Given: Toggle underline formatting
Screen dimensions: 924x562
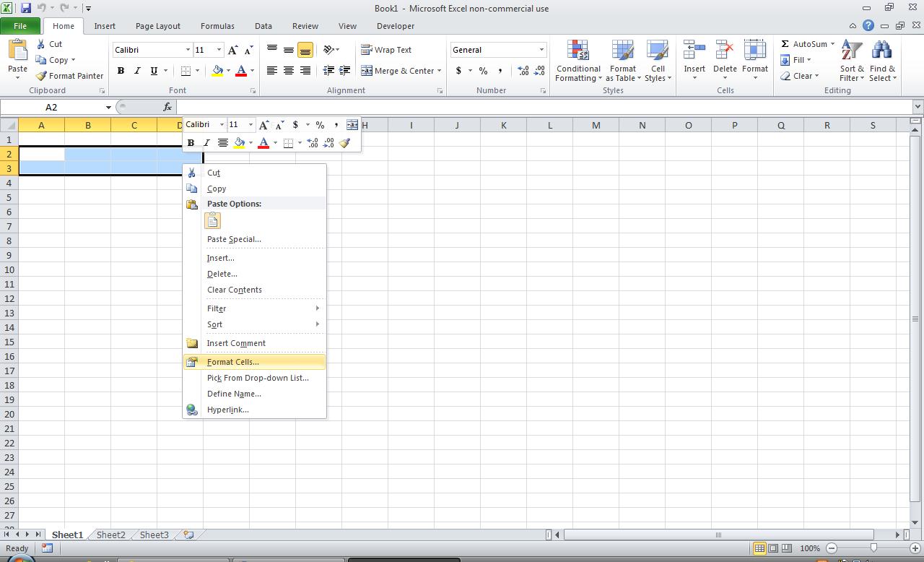Looking at the screenshot, I should coord(152,71).
